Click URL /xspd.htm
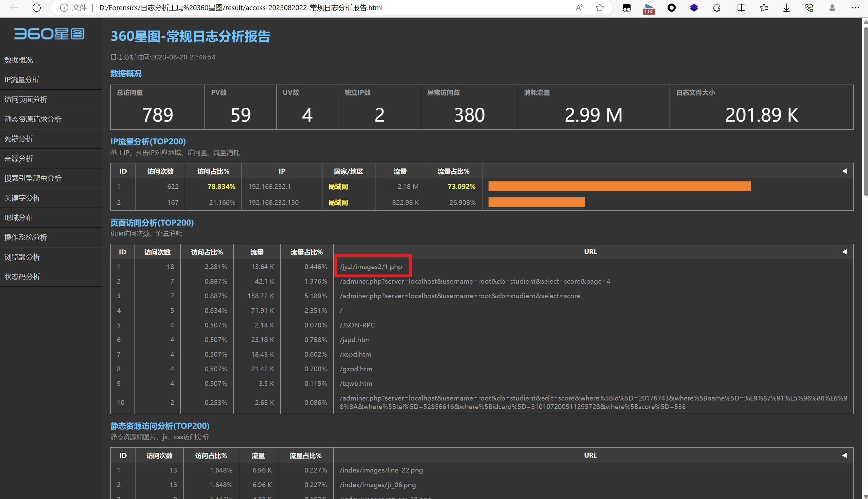868x499 pixels. tap(355, 354)
